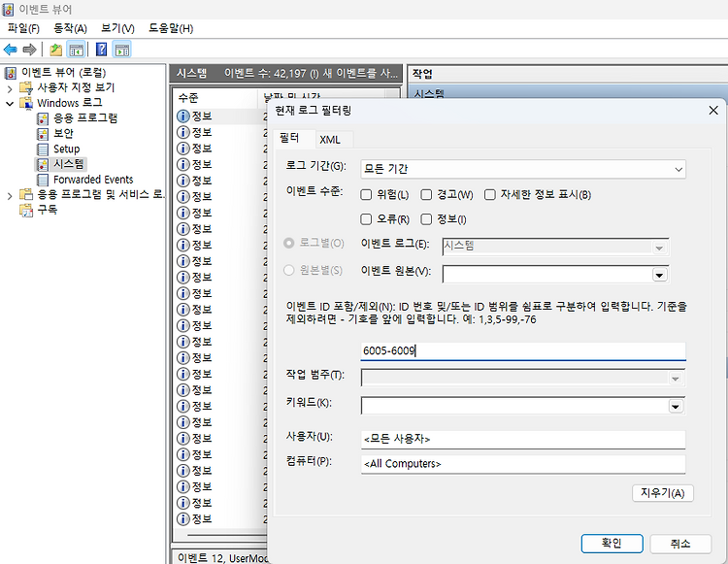
Task: Click the info icon of first 정보 event row
Action: click(183, 116)
